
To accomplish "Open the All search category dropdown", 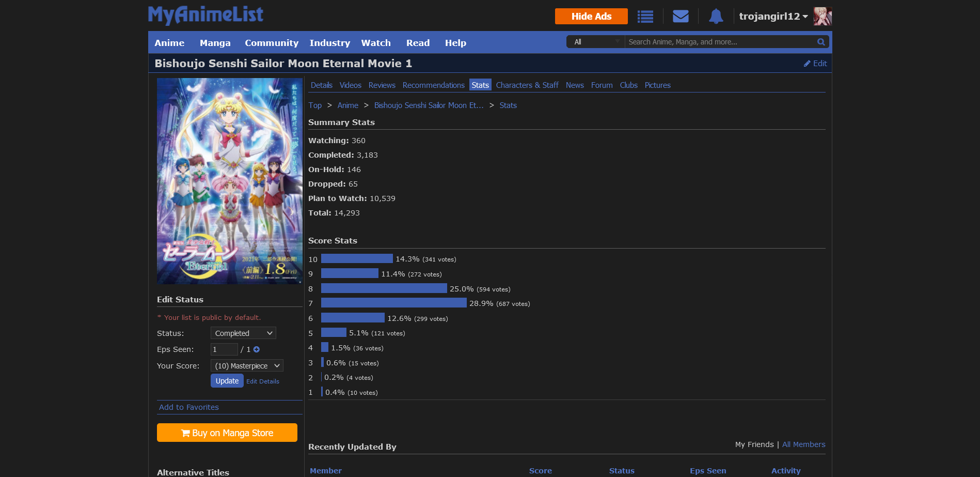I will (x=596, y=42).
